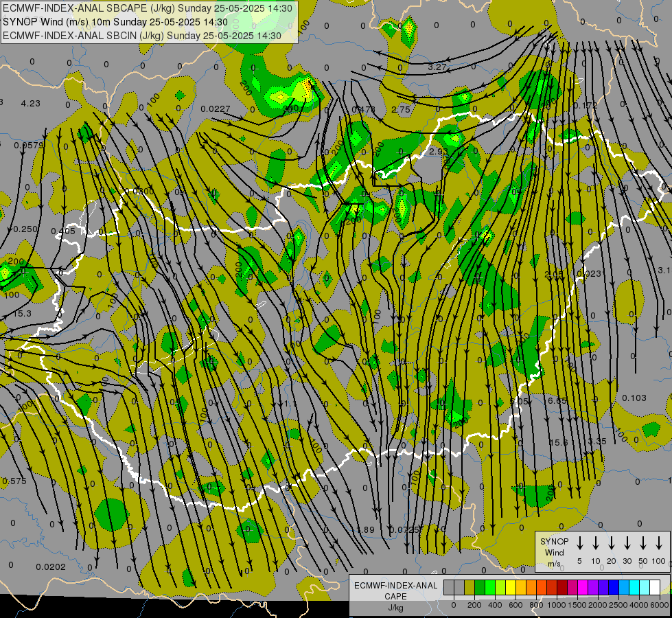Click the 1.89 value on the map
Viewport: 672px width, 618px height.
tap(366, 529)
